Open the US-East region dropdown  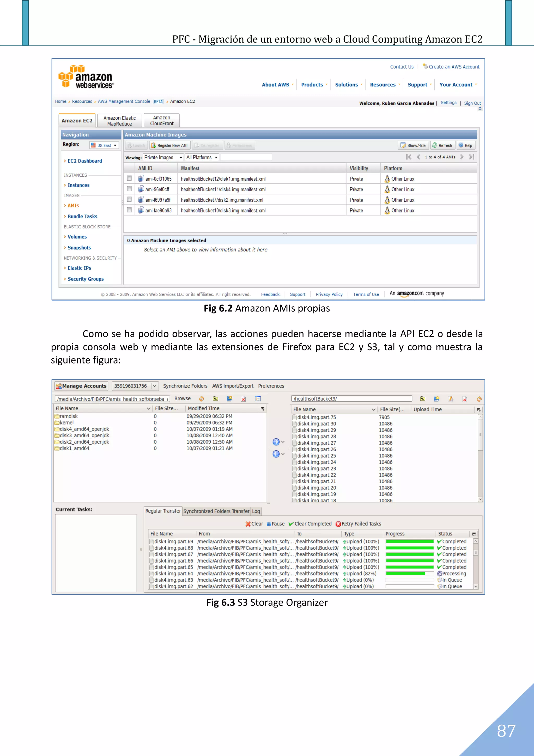pyautogui.click(x=104, y=145)
